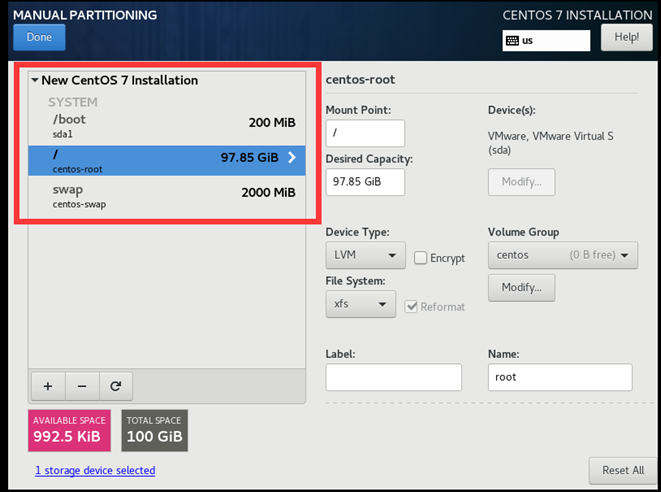This screenshot has width=661, height=492.
Task: Open the 1 storage device selected link
Action: coord(95,470)
